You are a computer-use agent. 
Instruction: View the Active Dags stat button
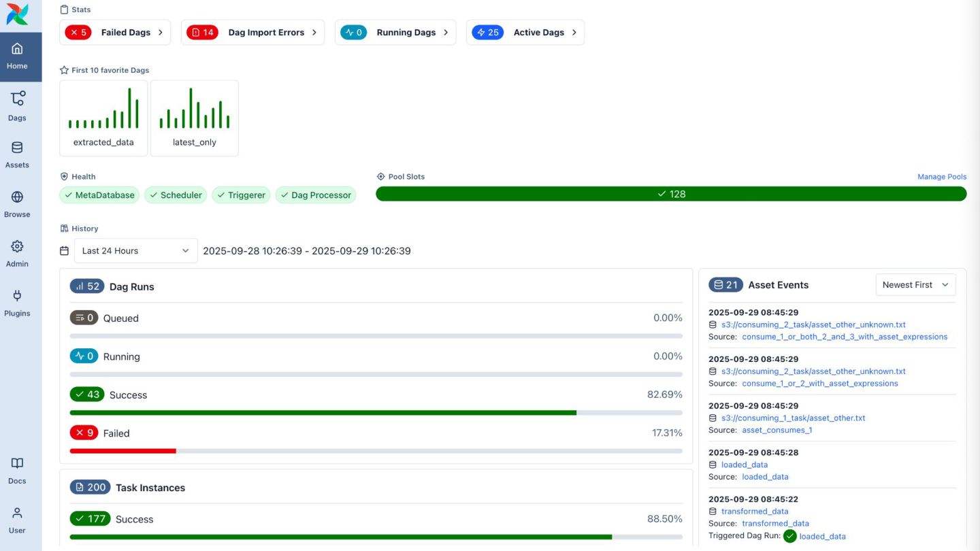coord(525,33)
